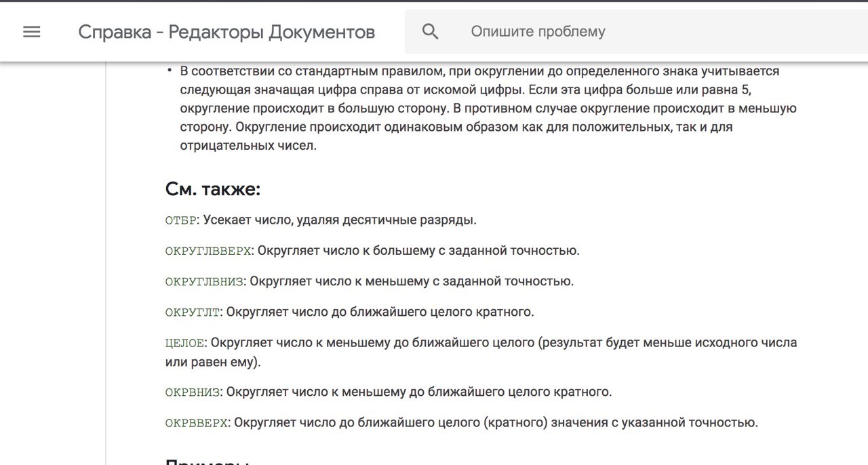Open the ОКРВВЕРХ function link
This screenshot has width=868, height=465.
(197, 423)
